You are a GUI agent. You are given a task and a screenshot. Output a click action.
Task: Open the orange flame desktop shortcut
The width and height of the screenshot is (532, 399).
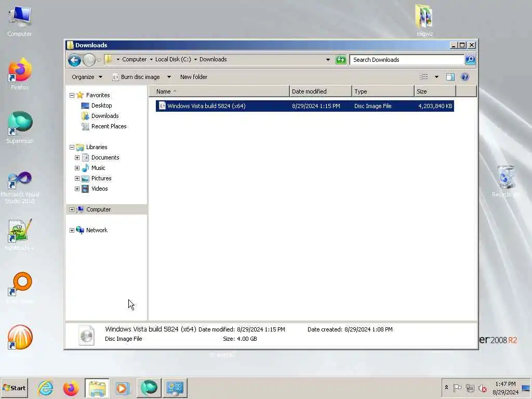click(x=20, y=337)
